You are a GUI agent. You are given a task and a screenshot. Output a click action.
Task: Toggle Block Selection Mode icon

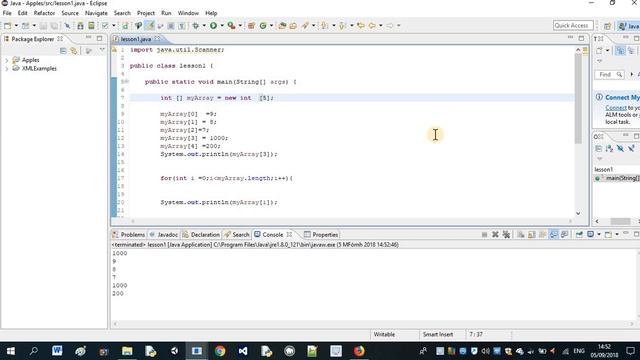point(171,26)
